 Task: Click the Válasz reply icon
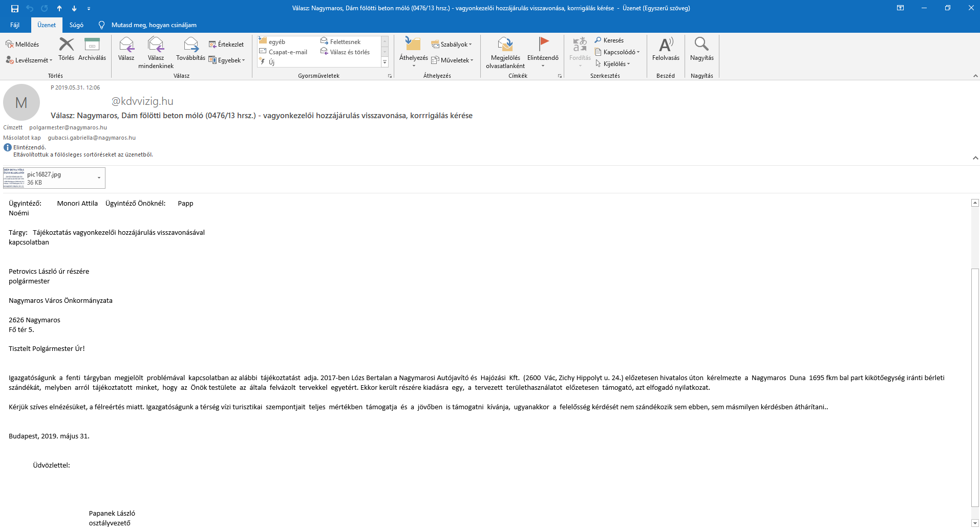pyautogui.click(x=126, y=46)
